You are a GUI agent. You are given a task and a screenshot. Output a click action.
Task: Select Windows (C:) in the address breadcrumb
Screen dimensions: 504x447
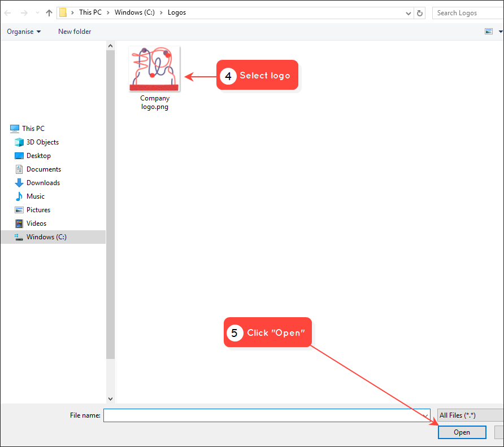tap(134, 12)
